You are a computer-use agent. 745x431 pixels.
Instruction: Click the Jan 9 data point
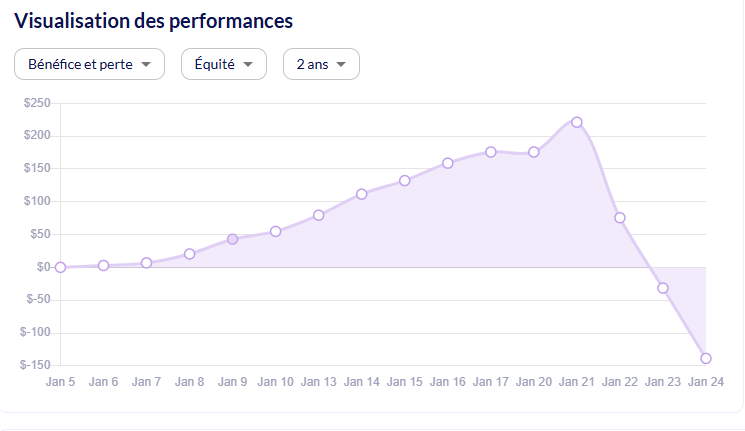click(233, 239)
